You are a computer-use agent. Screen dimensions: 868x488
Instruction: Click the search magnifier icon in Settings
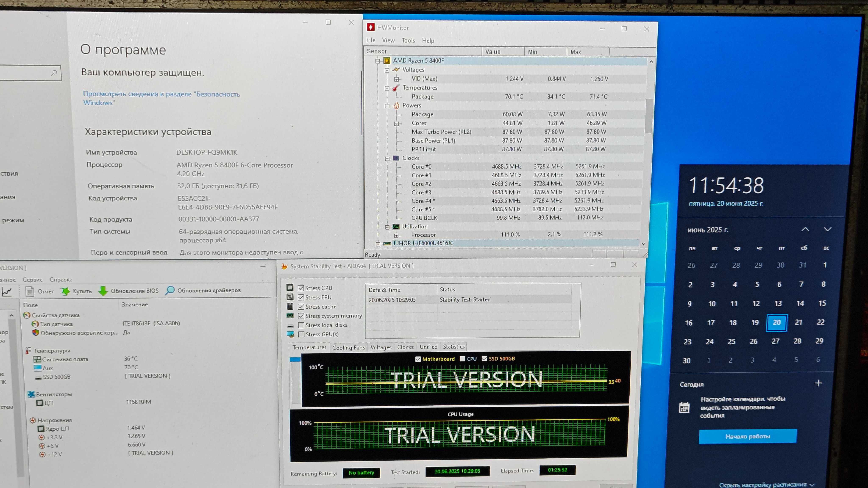[x=54, y=73]
